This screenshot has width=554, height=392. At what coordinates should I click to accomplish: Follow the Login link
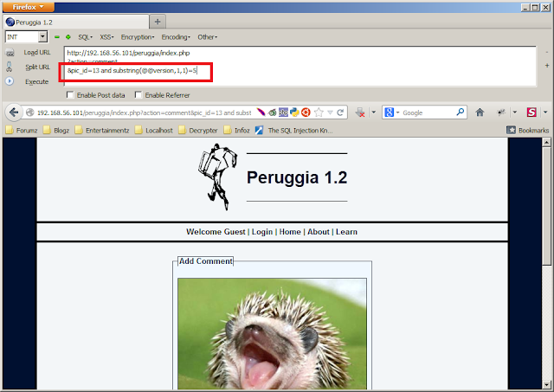click(262, 232)
